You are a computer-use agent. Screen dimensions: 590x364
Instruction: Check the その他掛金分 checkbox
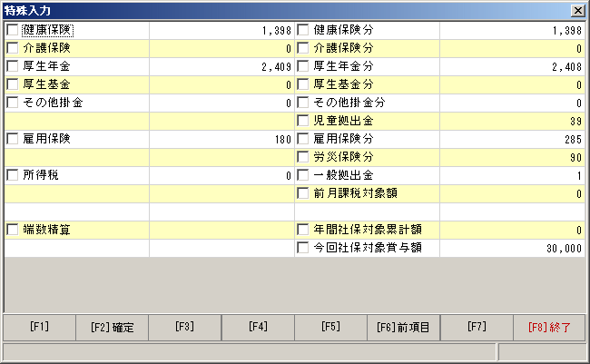(x=303, y=102)
